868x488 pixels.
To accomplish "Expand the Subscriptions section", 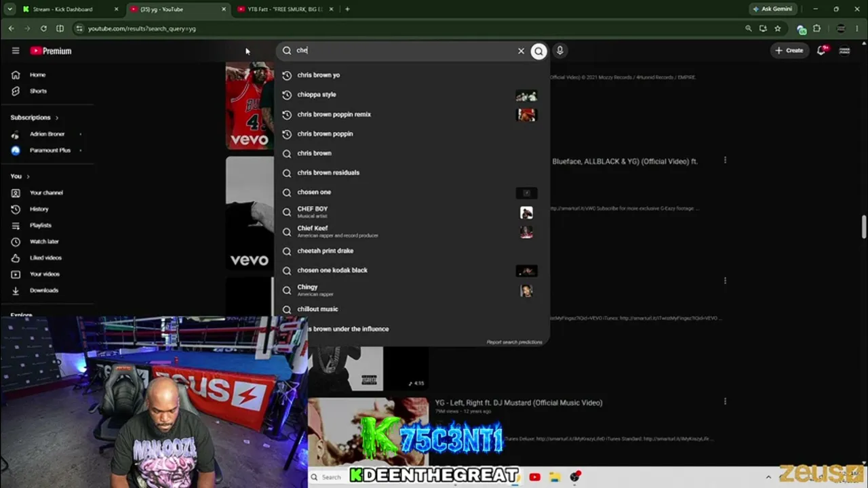I will (35, 117).
